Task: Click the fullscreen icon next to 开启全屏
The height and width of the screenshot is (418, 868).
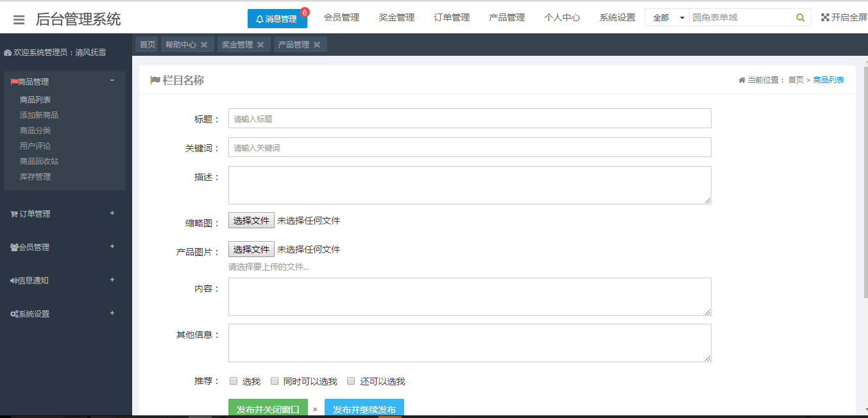Action: point(825,17)
